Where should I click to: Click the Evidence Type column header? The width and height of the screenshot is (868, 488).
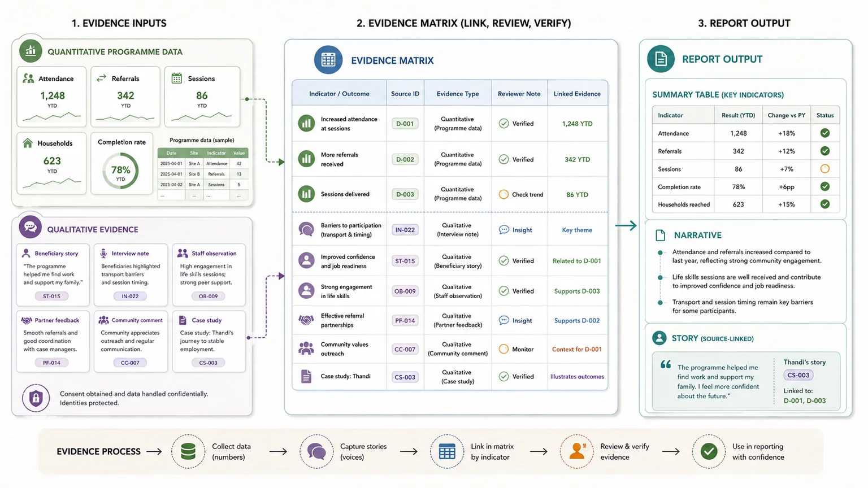pos(458,94)
